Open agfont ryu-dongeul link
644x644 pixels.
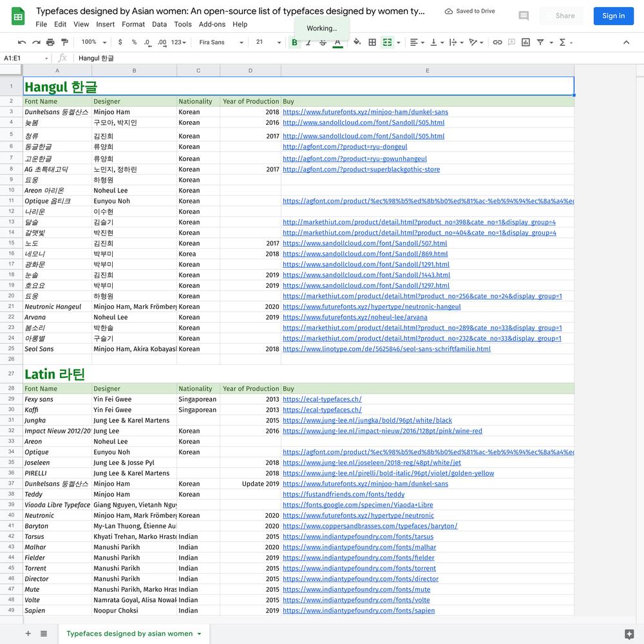[x=345, y=147]
